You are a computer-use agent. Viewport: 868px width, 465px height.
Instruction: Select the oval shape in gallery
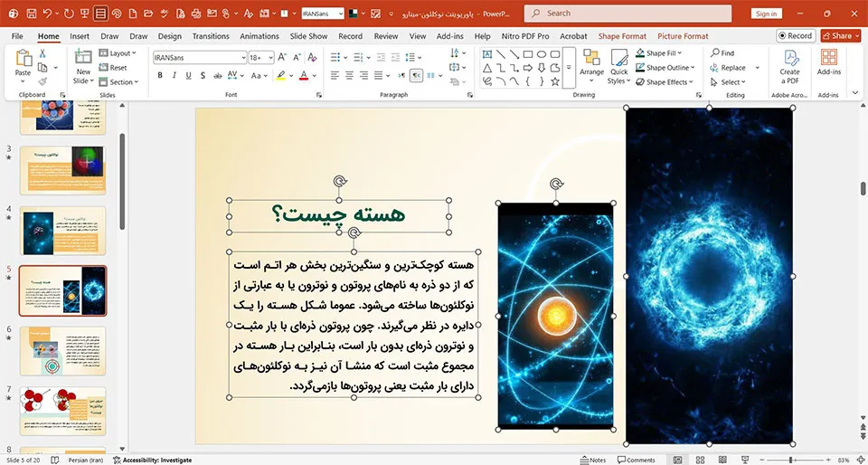coord(542,54)
